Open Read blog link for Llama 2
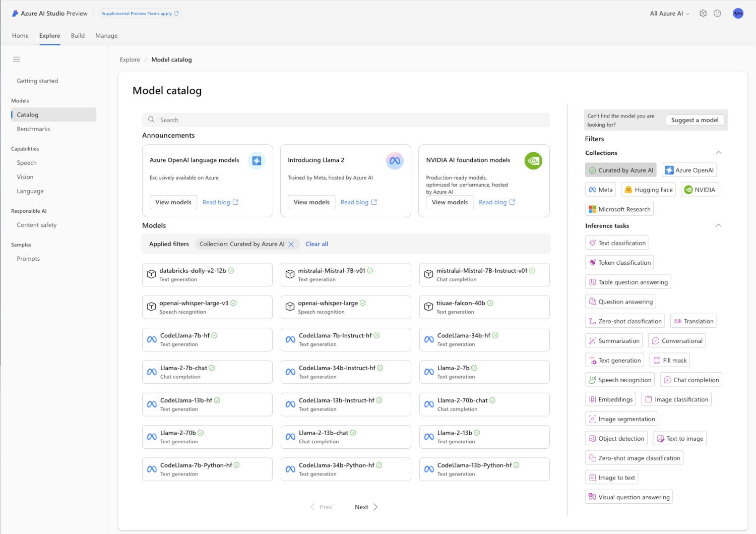This screenshot has height=534, width=756. pos(359,202)
